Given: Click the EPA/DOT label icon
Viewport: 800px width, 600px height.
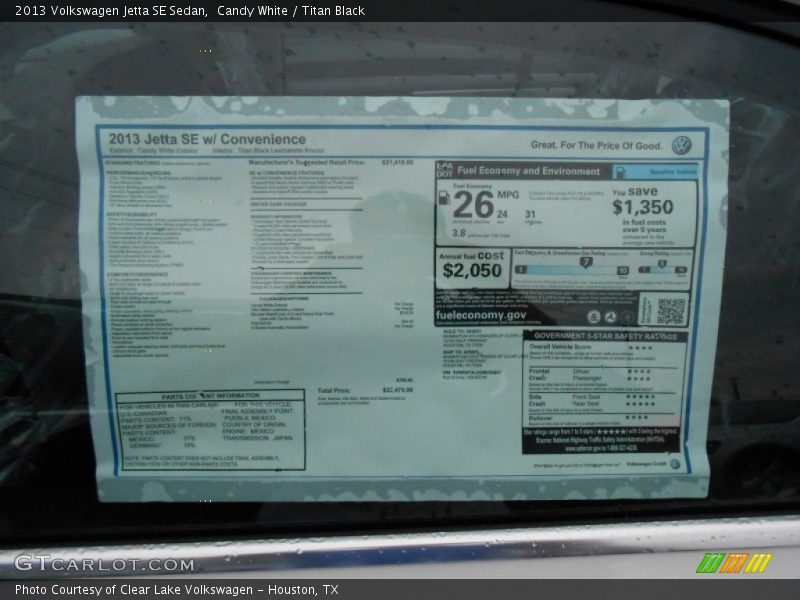Looking at the screenshot, I should click(446, 169).
